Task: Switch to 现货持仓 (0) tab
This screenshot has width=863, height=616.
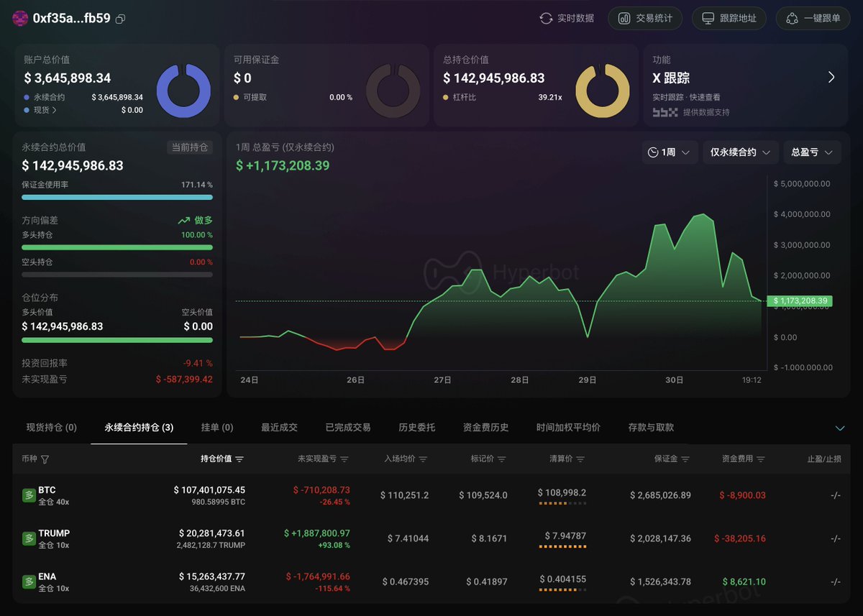Action: coord(52,428)
